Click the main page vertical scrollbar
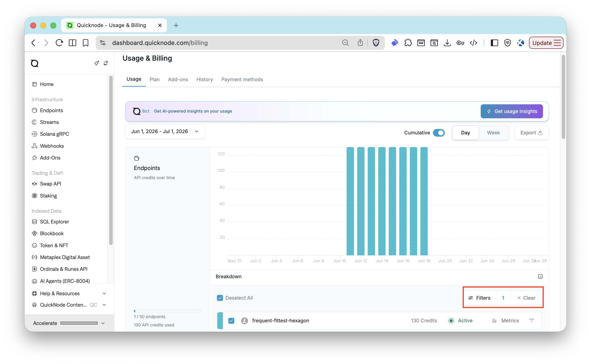Image resolution: width=591 pixels, height=364 pixels. [x=563, y=97]
